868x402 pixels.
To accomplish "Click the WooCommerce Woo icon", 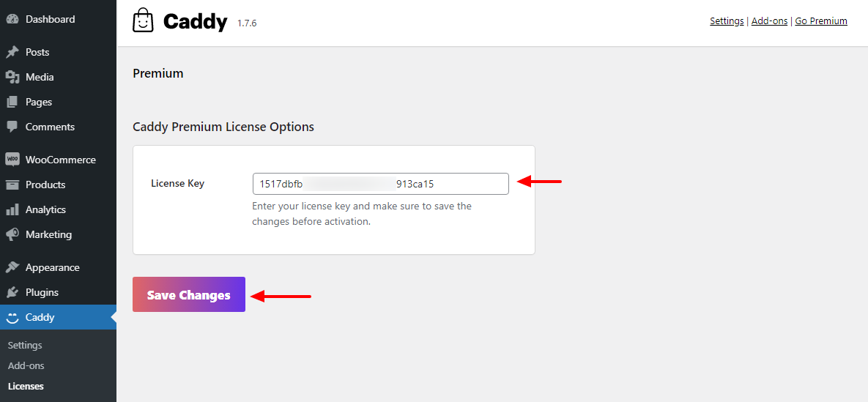I will tap(12, 160).
